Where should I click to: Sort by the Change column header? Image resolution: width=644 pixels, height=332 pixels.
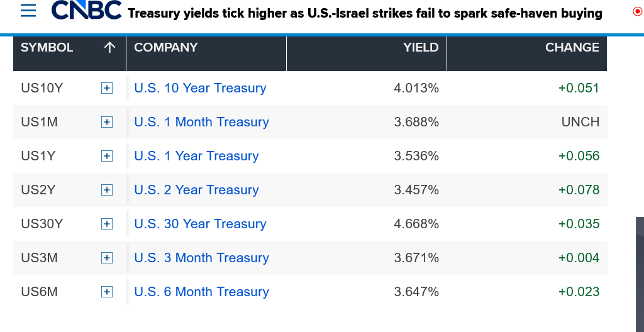click(x=572, y=48)
